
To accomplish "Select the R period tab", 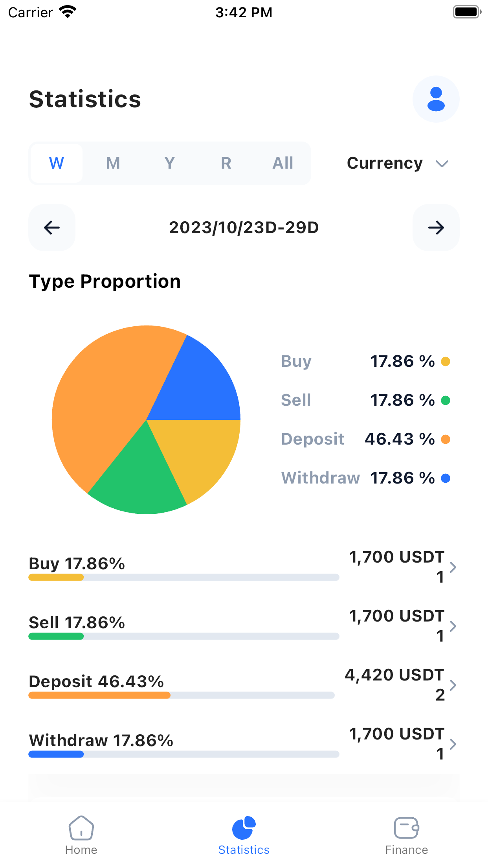I will click(226, 163).
